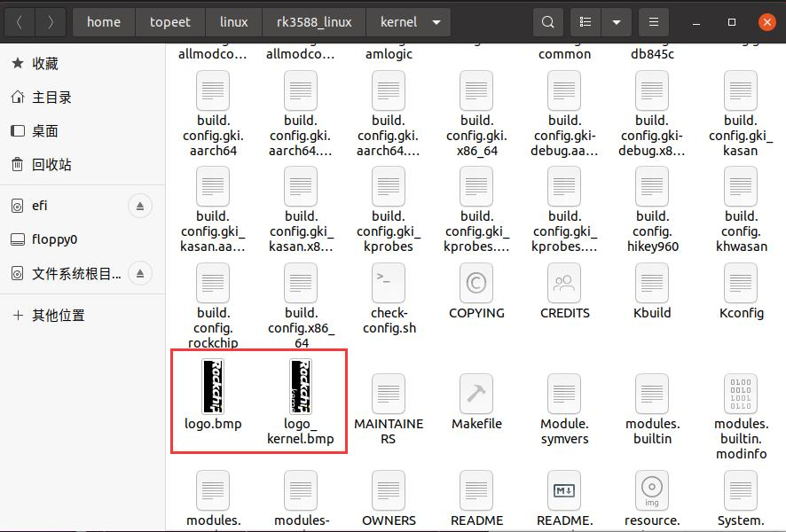This screenshot has height=532, width=786.
Task: Minimize the file manager window
Action: [x=696, y=22]
